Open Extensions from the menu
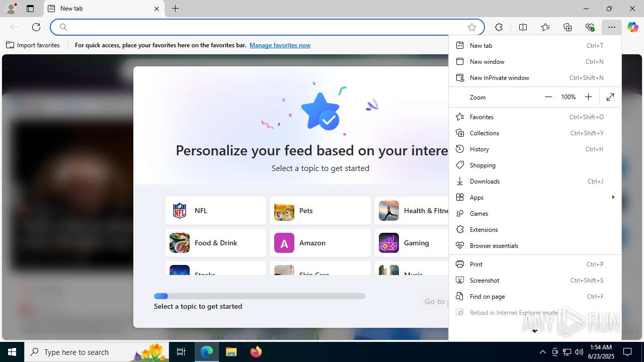644x362 pixels. pyautogui.click(x=535, y=229)
